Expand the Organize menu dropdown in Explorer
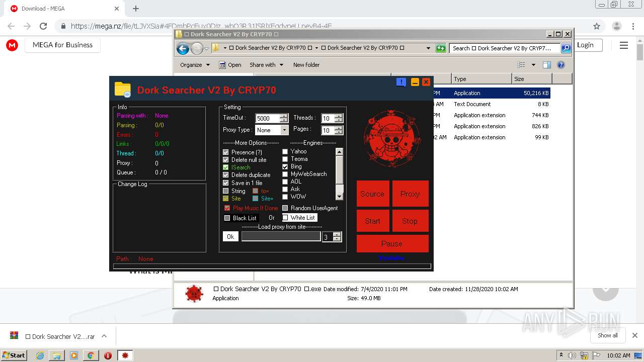Viewport: 644px width, 362px height. pos(208,65)
